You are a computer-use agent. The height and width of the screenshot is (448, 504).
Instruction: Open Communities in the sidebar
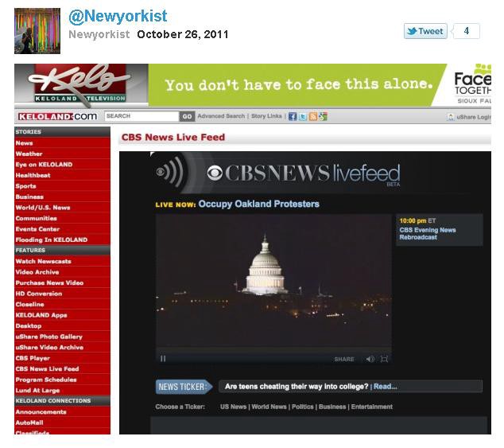click(x=62, y=218)
